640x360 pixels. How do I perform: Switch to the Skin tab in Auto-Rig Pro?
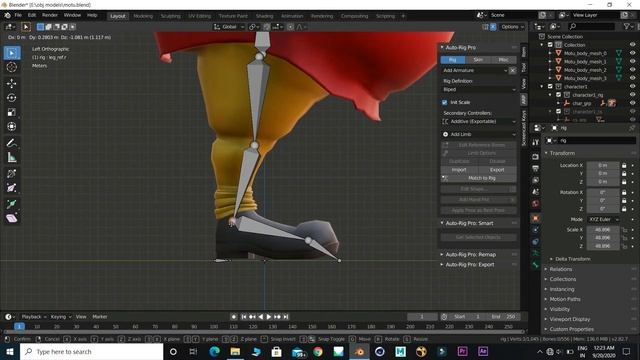pos(478,60)
